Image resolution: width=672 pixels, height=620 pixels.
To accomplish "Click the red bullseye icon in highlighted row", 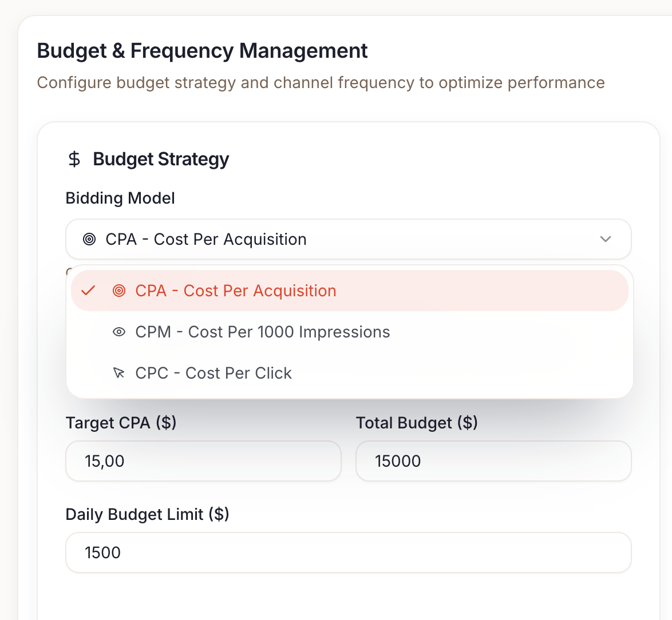I will [x=118, y=291].
